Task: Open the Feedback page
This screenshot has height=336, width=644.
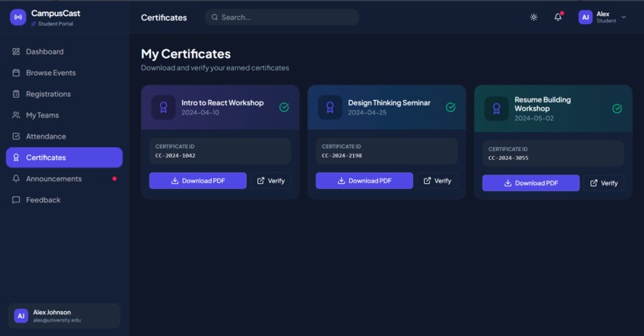Action: pos(64,200)
